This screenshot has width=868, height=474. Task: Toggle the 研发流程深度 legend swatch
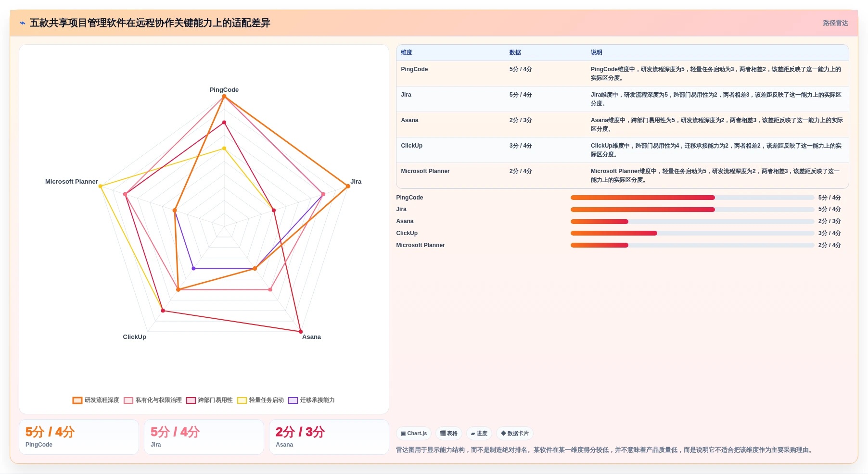click(x=77, y=400)
